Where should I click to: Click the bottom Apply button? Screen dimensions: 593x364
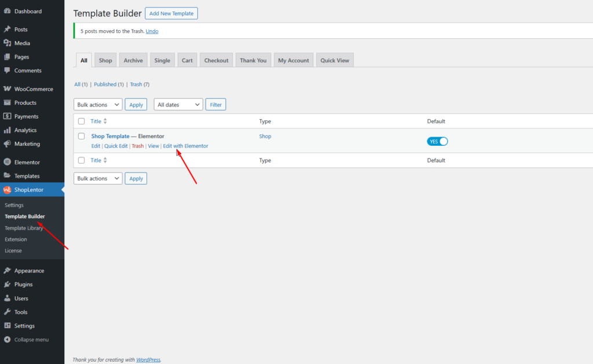(x=136, y=178)
